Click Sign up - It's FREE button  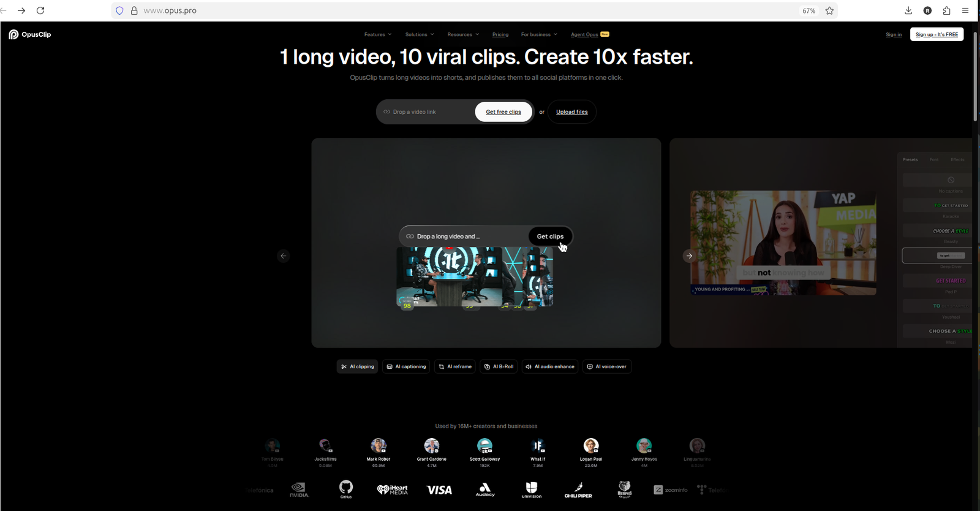[x=937, y=34]
